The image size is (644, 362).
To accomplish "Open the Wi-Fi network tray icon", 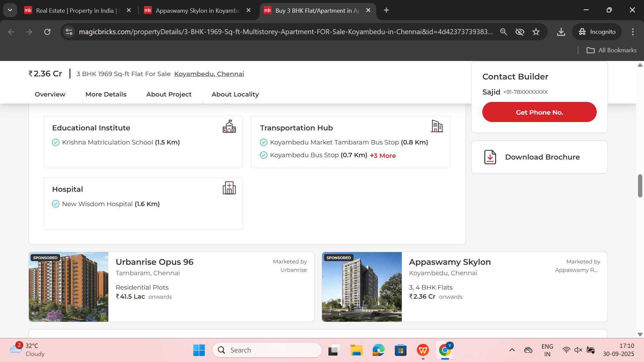I will coord(566,350).
